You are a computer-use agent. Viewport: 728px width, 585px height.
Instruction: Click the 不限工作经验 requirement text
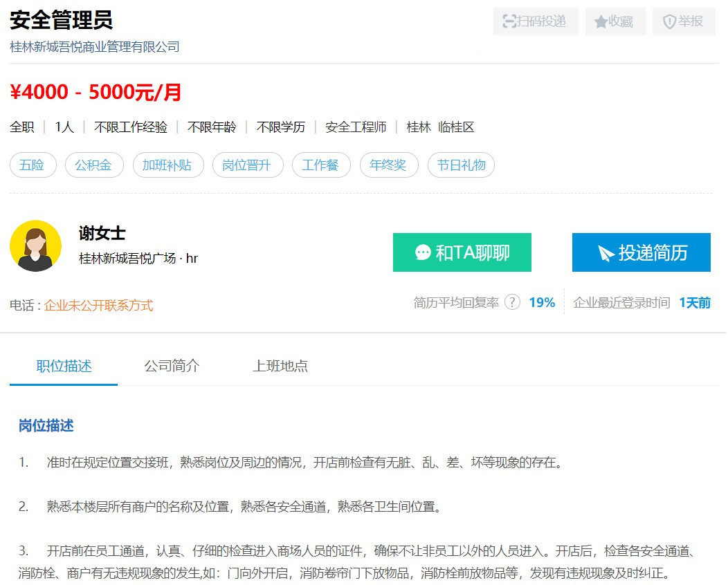131,127
